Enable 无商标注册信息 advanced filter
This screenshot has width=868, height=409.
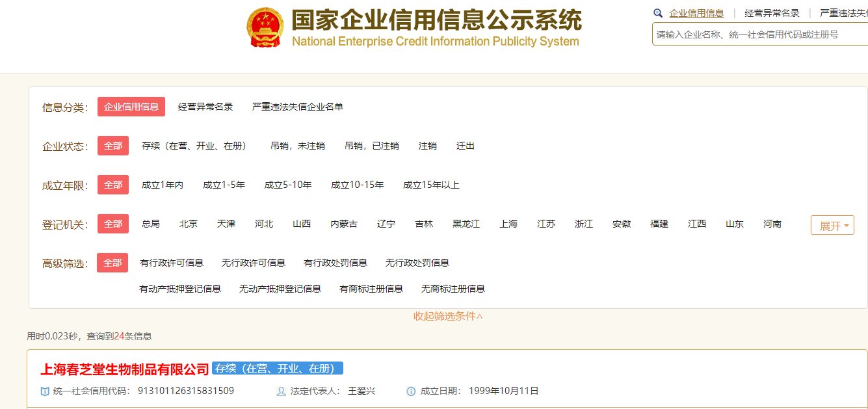coord(453,289)
